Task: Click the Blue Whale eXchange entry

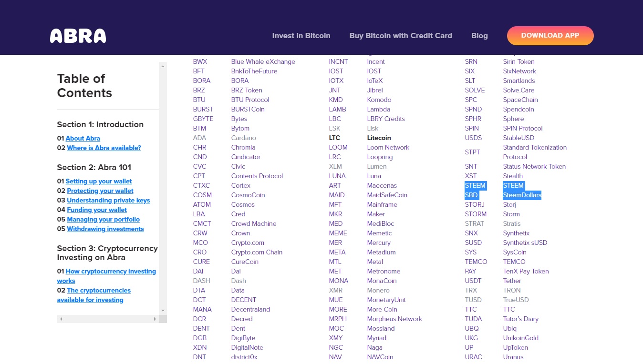Action: [x=263, y=61]
